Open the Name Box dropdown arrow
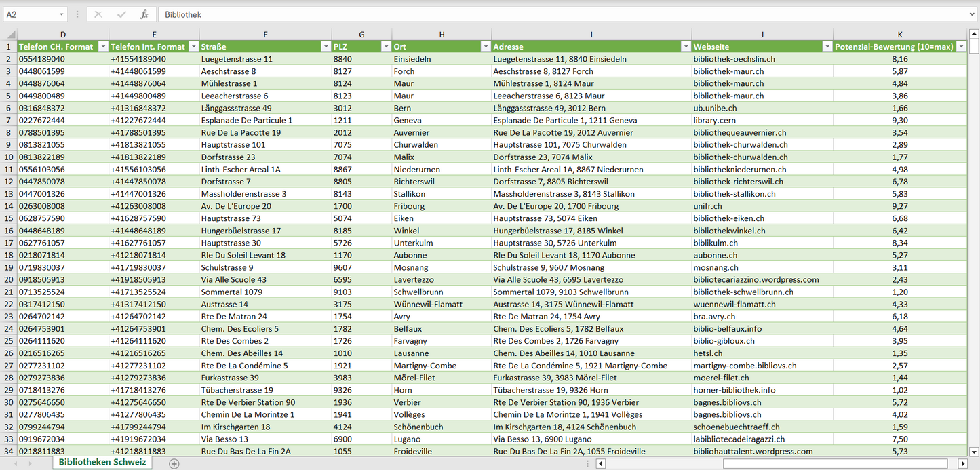This screenshot has width=980, height=470. coord(61,14)
